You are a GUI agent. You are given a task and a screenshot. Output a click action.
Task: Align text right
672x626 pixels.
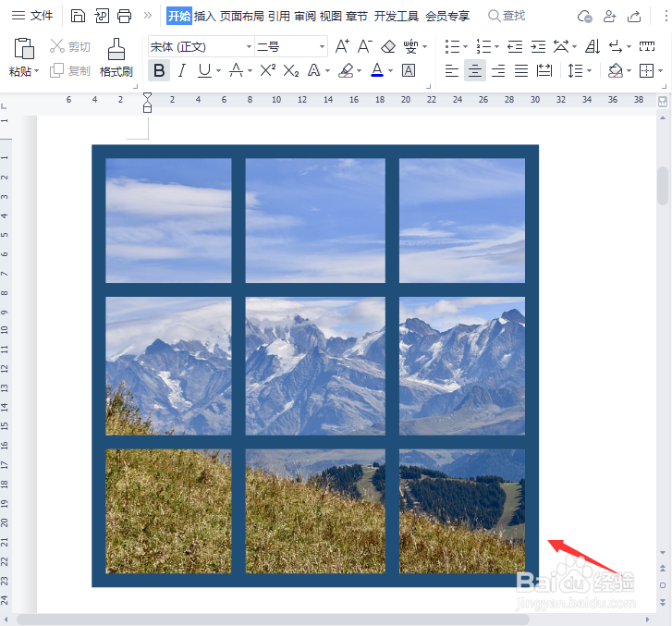498,70
